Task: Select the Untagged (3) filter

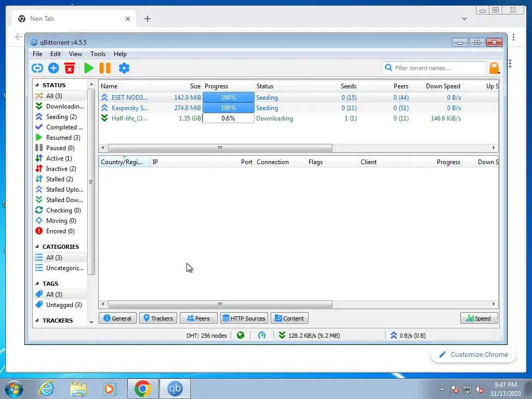Action: coord(60,305)
